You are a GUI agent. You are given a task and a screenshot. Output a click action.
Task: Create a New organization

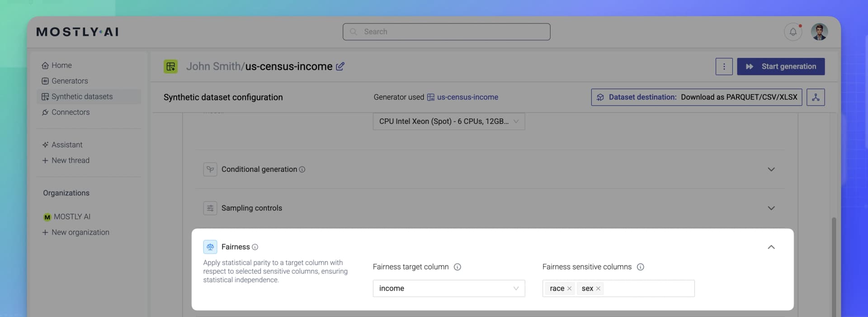pyautogui.click(x=80, y=232)
